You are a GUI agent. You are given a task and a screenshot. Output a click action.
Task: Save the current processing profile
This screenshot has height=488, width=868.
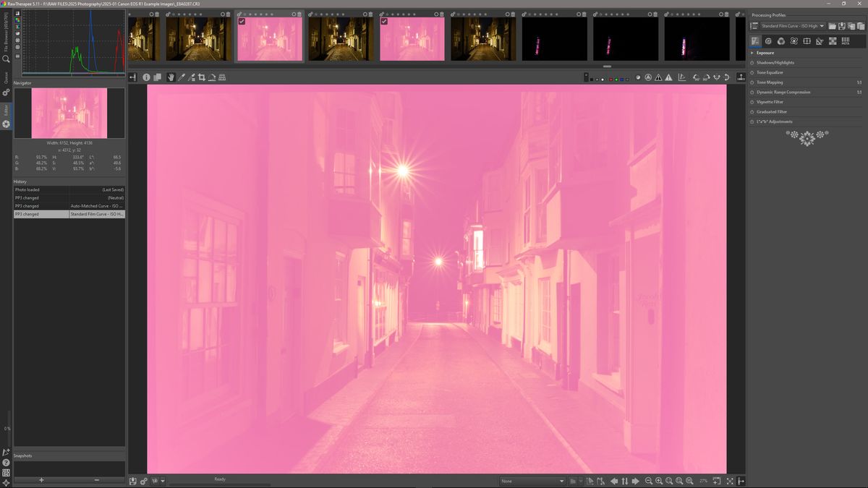coord(841,26)
